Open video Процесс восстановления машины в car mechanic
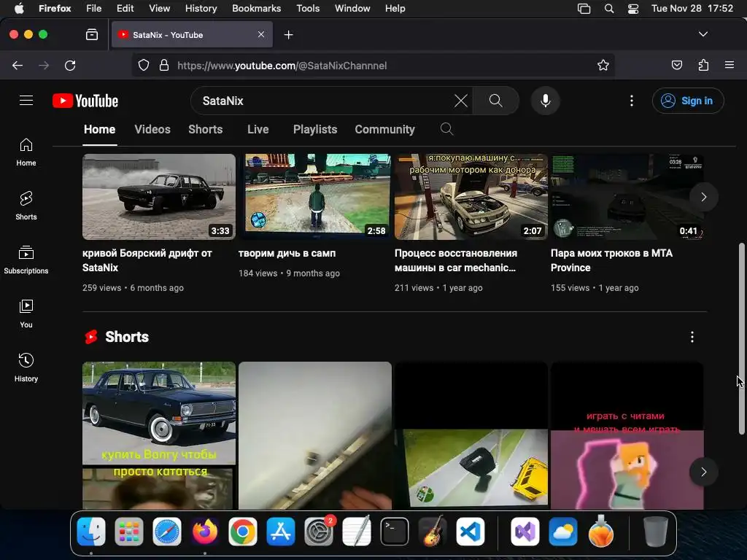The height and width of the screenshot is (560, 747). pos(455,260)
